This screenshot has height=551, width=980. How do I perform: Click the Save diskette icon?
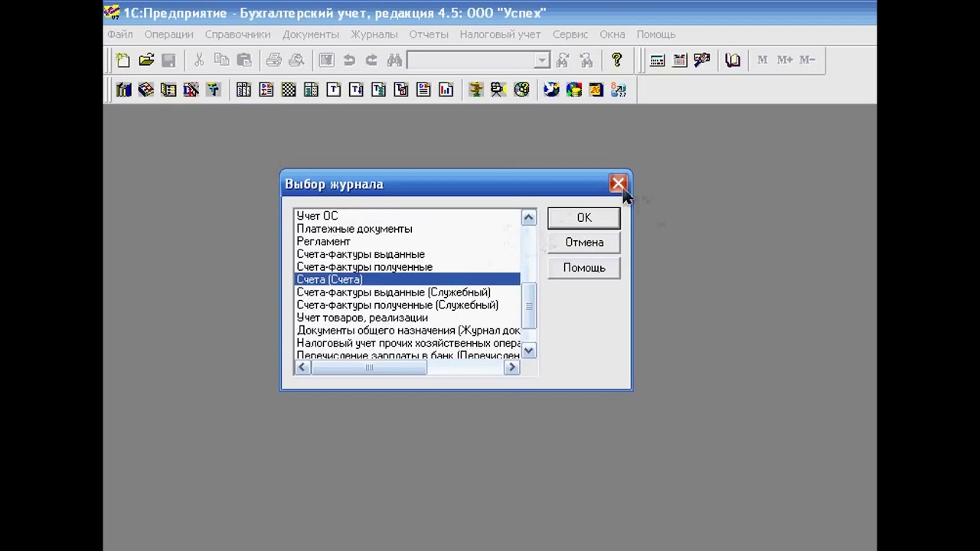pos(168,60)
